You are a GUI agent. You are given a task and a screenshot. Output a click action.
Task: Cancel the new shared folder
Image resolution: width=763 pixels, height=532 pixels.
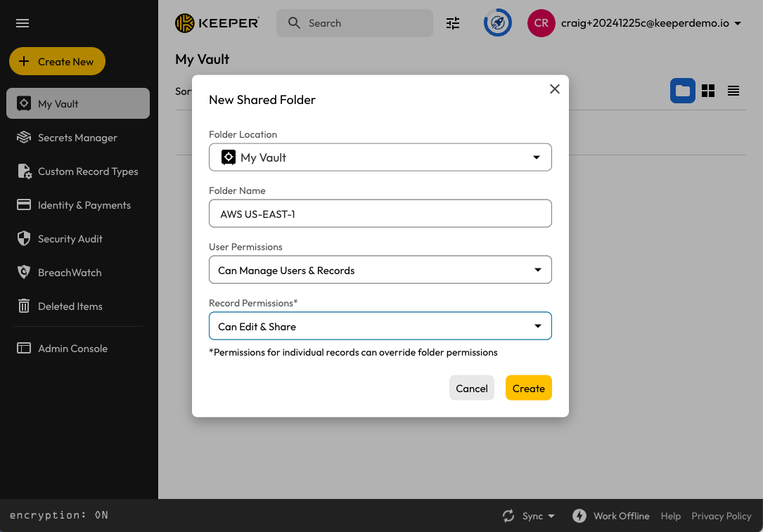471,388
